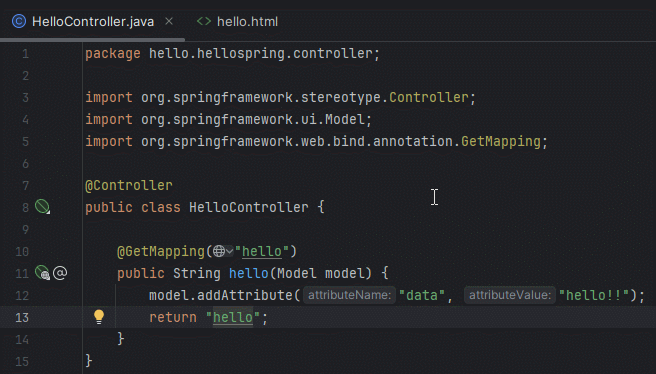Viewport: 656px width, 374px height.
Task: Click the package declaration on line 1
Action: [232, 54]
